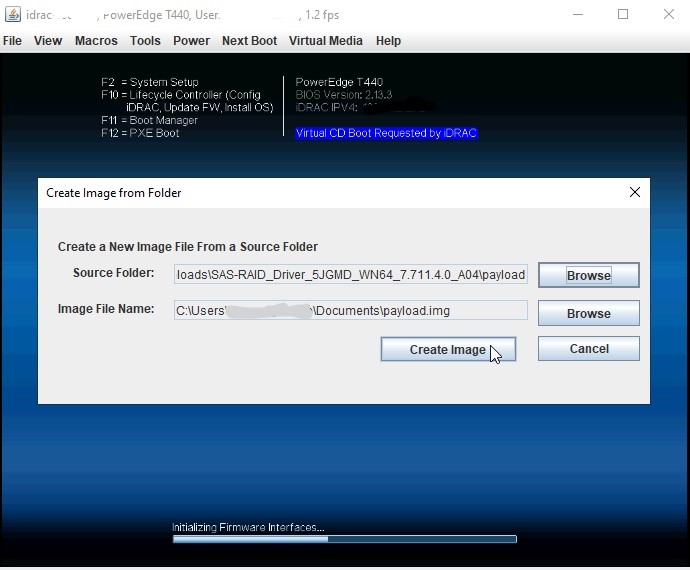This screenshot has height=570, width=690.
Task: Click the Source Folder path field
Action: (x=350, y=275)
